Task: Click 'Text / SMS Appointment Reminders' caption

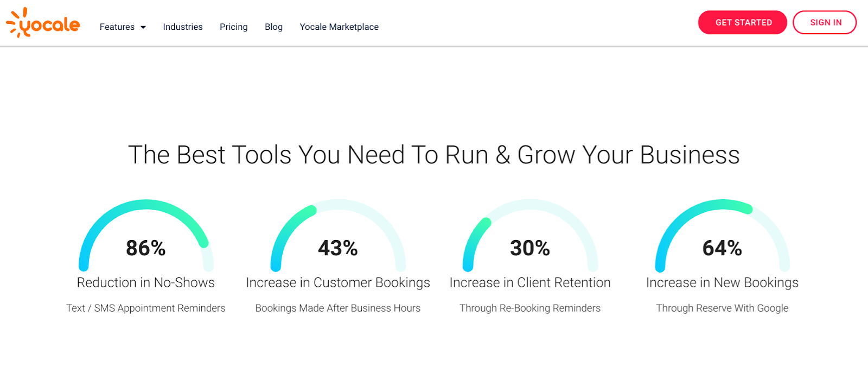Action: (146, 308)
